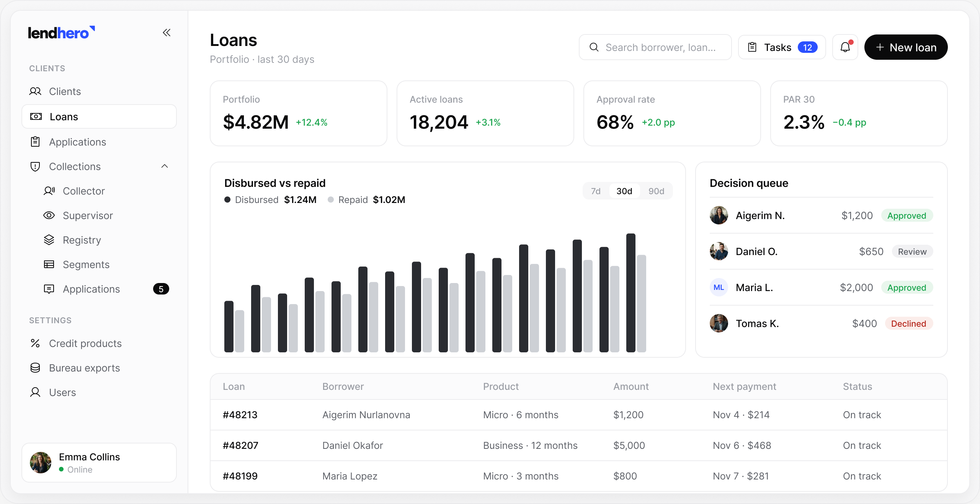980x504 pixels.
Task: Click the Repaid legend dot
Action: [331, 200]
